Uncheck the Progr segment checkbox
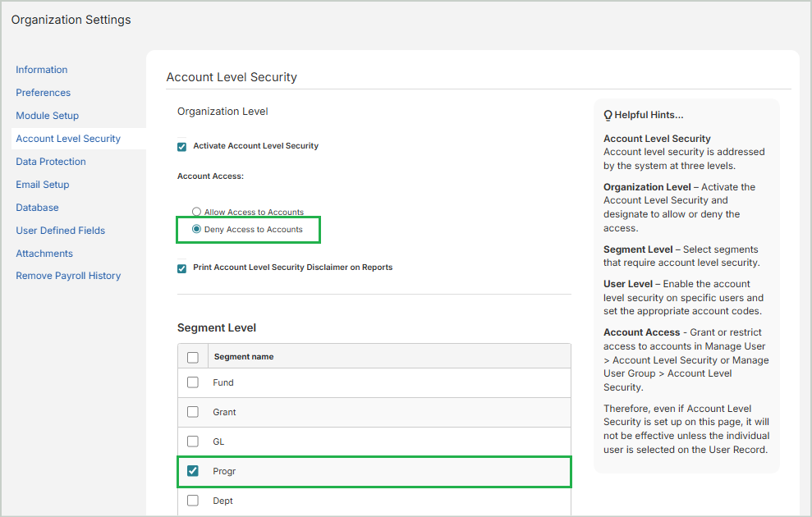The image size is (812, 517). point(193,471)
